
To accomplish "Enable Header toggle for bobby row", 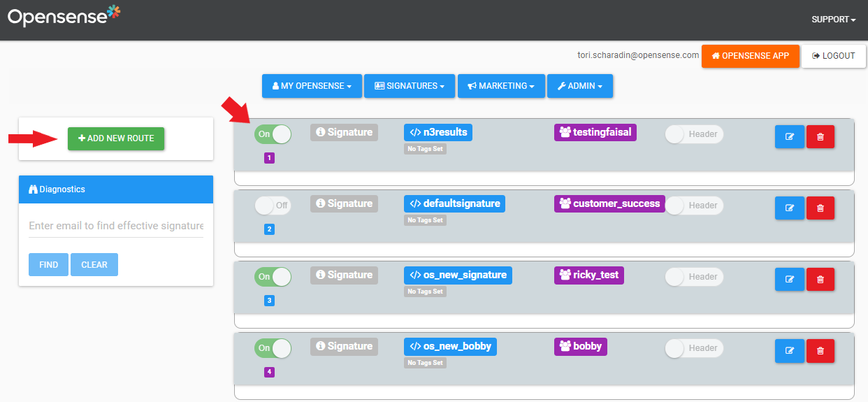I will pos(694,348).
